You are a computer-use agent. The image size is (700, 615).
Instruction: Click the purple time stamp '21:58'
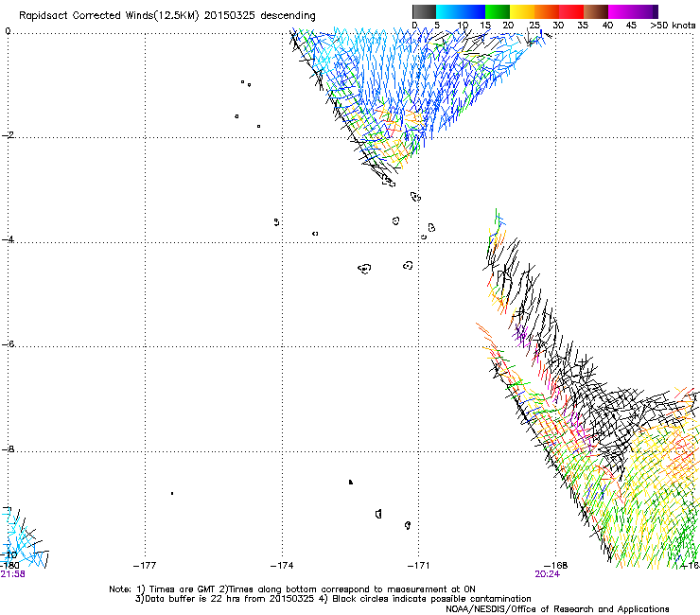13,574
